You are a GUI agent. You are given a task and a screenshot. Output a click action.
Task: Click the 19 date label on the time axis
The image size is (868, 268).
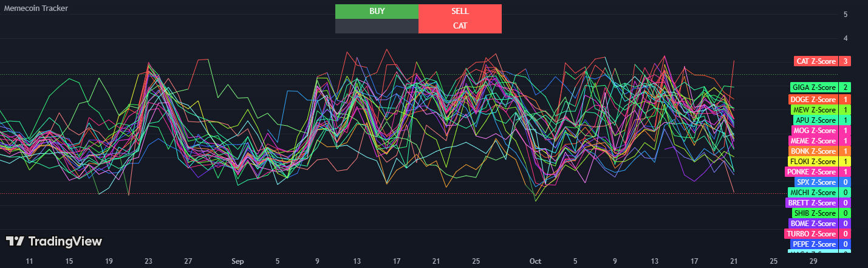(109, 261)
